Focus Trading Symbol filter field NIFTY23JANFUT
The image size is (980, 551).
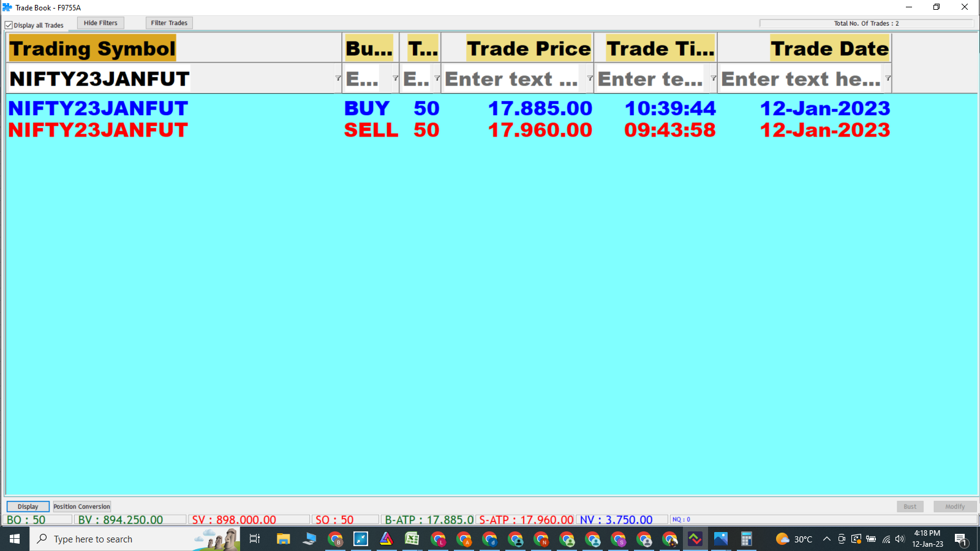(x=171, y=78)
